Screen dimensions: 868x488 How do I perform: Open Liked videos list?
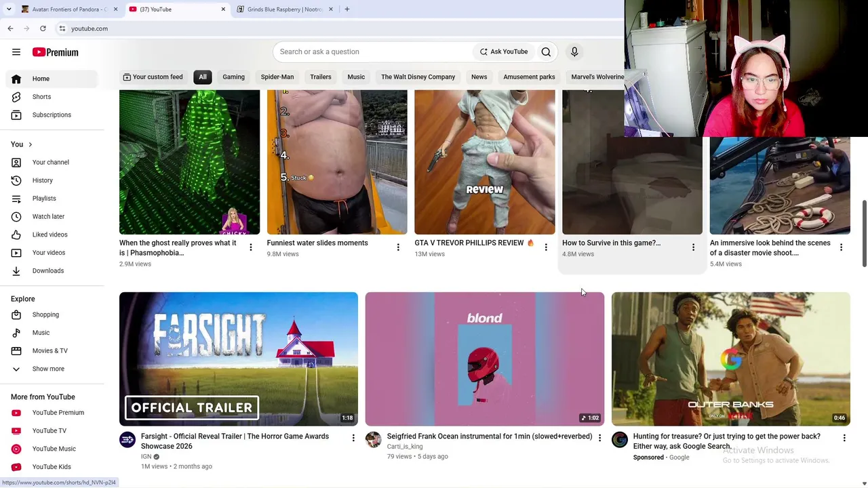point(52,235)
